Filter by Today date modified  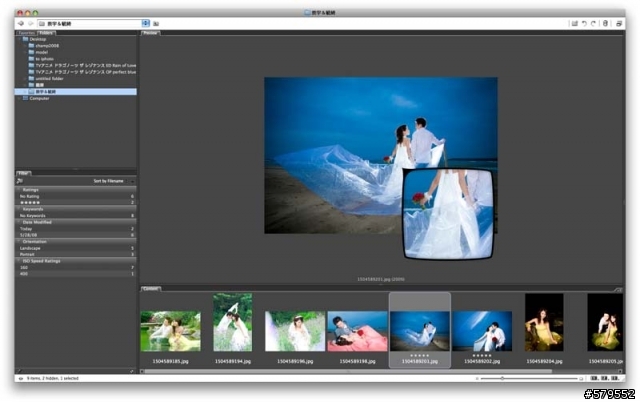[x=76, y=229]
